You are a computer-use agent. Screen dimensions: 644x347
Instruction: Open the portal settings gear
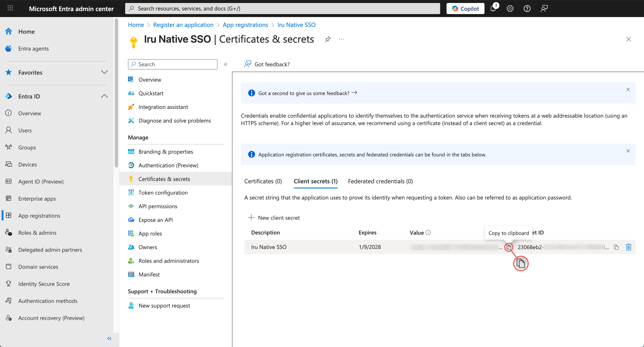pyautogui.click(x=510, y=9)
